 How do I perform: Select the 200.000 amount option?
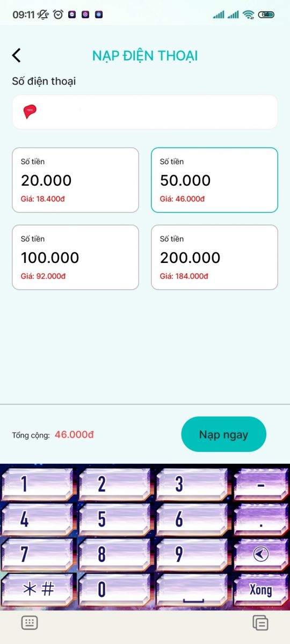point(214,258)
